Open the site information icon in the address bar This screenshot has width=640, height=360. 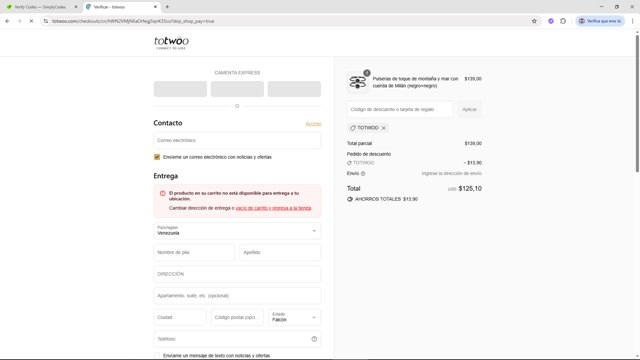coord(46,21)
